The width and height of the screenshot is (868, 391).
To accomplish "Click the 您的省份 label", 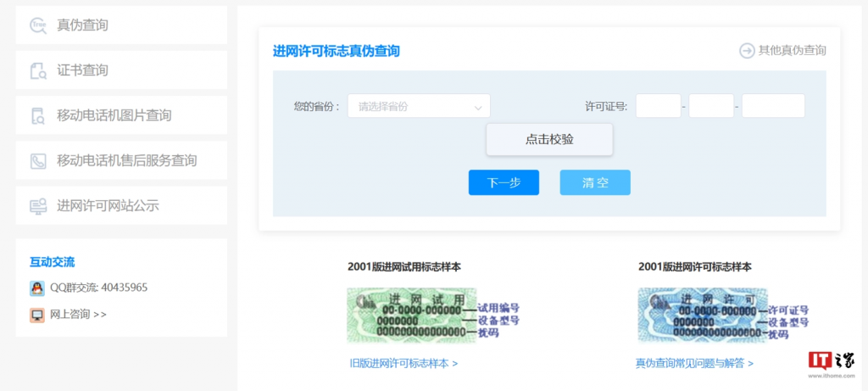I will [316, 106].
